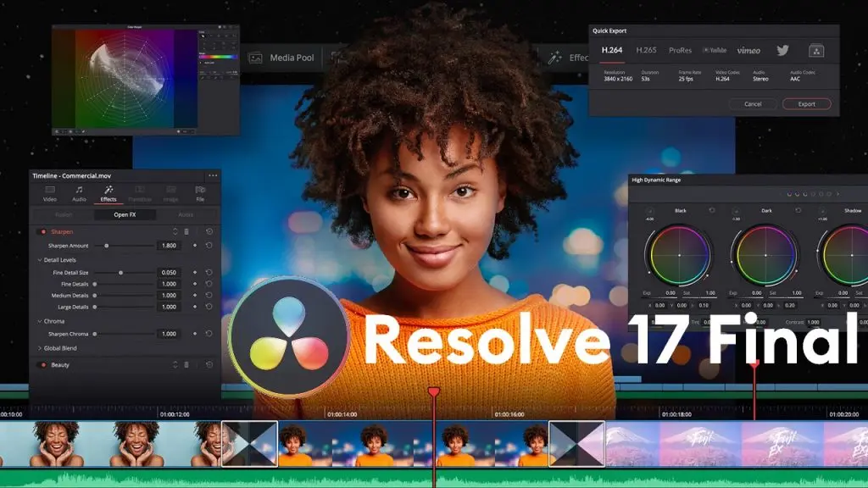The width and height of the screenshot is (868, 488).
Task: Choose the Vimeo export preset
Action: tap(748, 50)
